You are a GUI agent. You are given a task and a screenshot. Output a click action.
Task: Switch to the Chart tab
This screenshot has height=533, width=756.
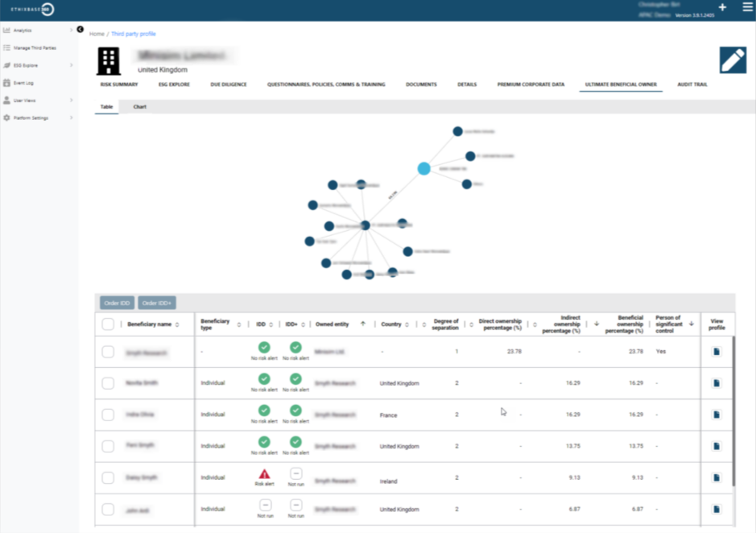point(138,105)
